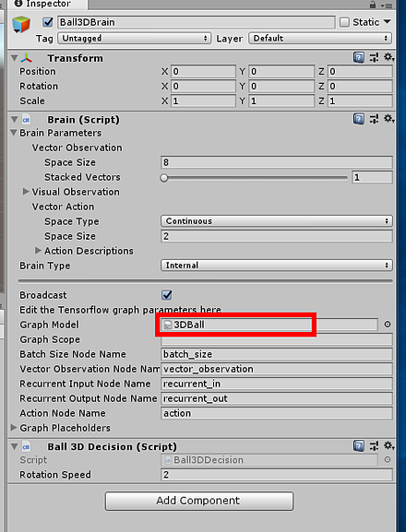Open Brain (Script) help reference icon
406x532 pixels.
pos(358,119)
